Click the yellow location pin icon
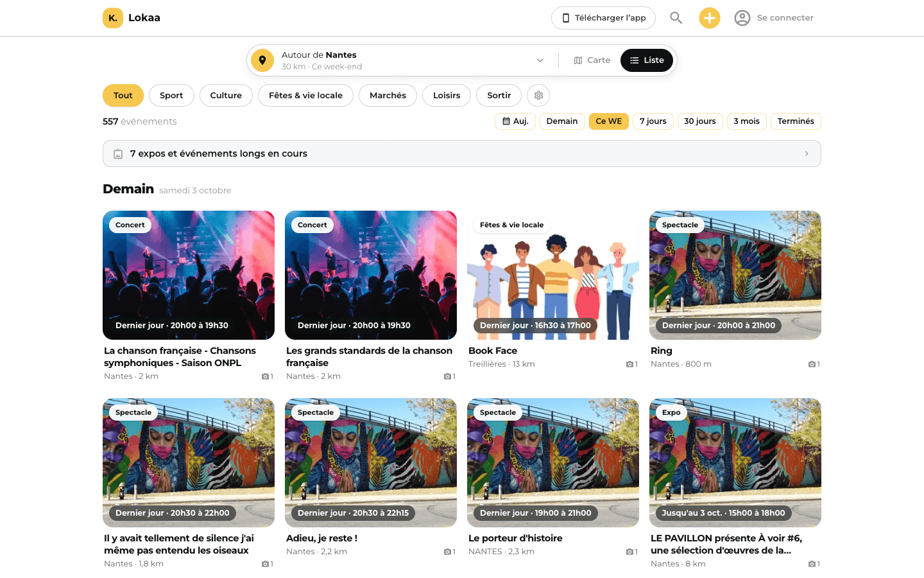Screen dimensions: 924x578 tap(262, 60)
